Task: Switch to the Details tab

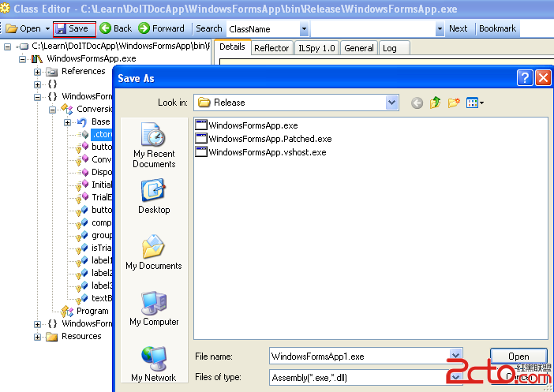Action: coord(232,47)
